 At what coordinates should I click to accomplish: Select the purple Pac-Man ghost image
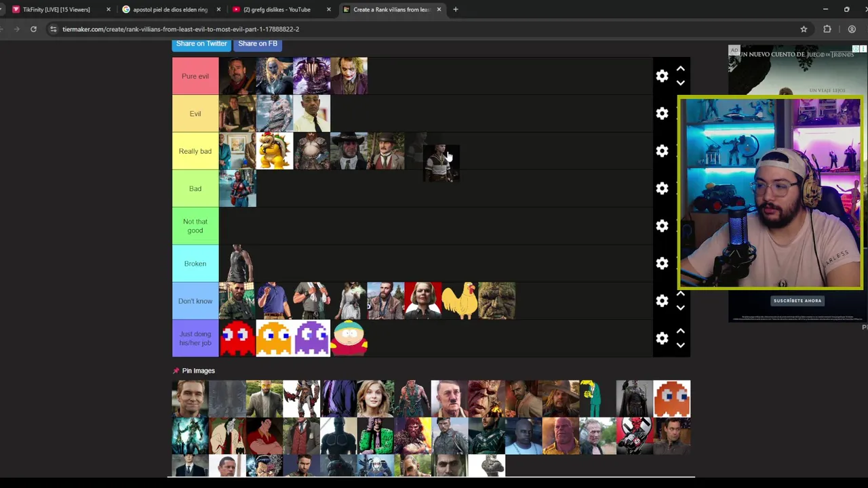(311, 338)
